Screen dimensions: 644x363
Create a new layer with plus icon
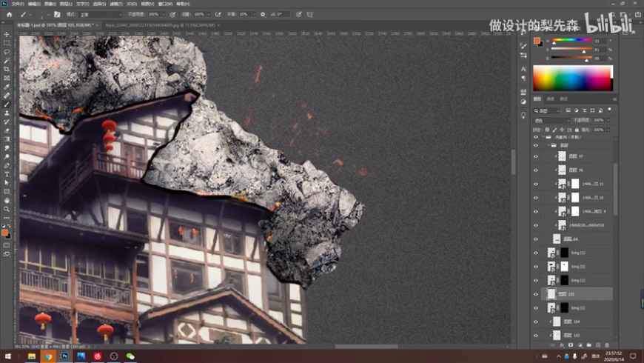coord(597,345)
